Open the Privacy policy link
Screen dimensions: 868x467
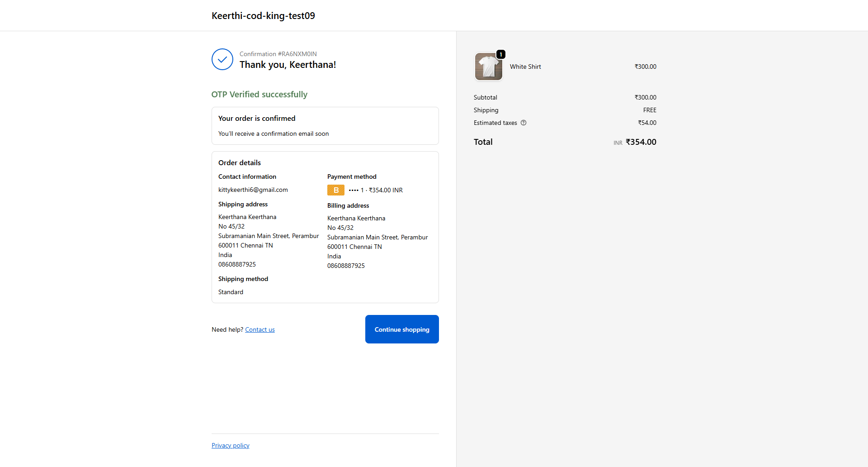230,445
